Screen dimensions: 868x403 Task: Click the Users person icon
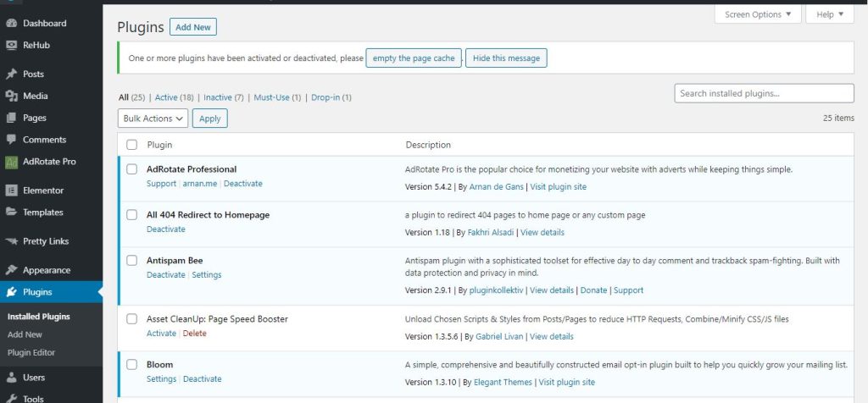[x=11, y=378]
